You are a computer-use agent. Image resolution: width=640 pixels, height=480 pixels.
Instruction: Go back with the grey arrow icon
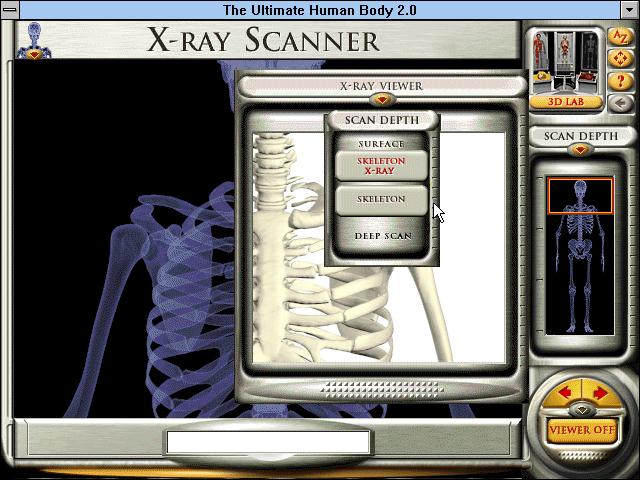tap(620, 103)
